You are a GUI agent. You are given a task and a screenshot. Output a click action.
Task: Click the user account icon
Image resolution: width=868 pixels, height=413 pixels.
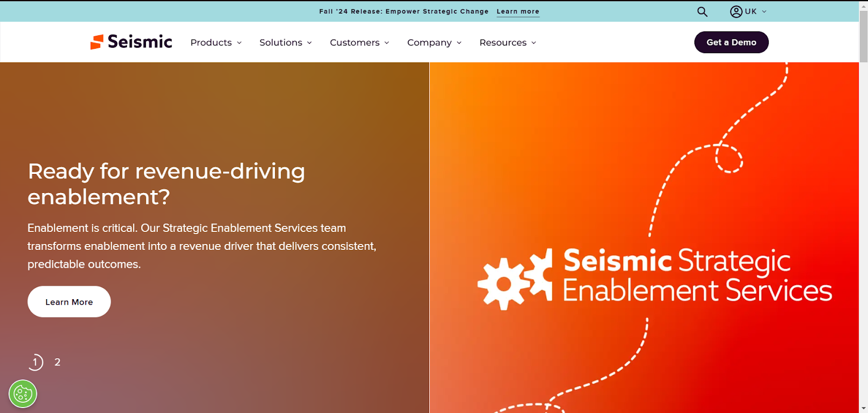736,11
